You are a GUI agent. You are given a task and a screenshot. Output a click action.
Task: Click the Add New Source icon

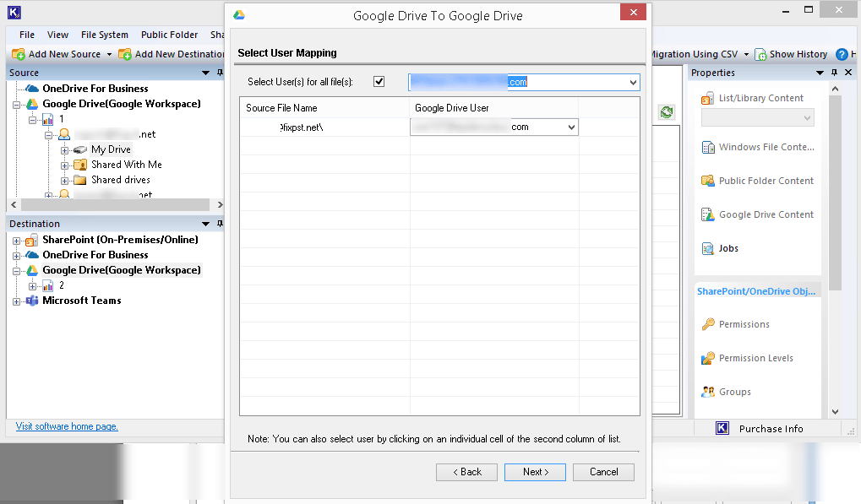(x=18, y=54)
